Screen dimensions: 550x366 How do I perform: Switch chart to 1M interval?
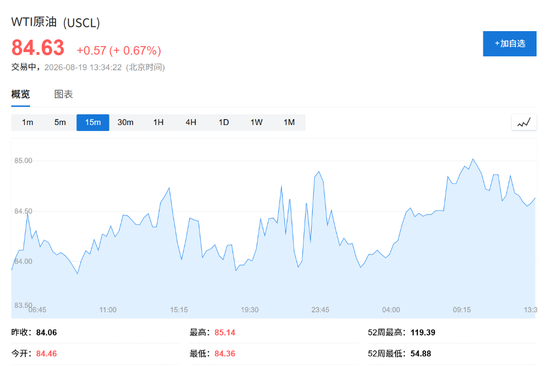pyautogui.click(x=289, y=122)
